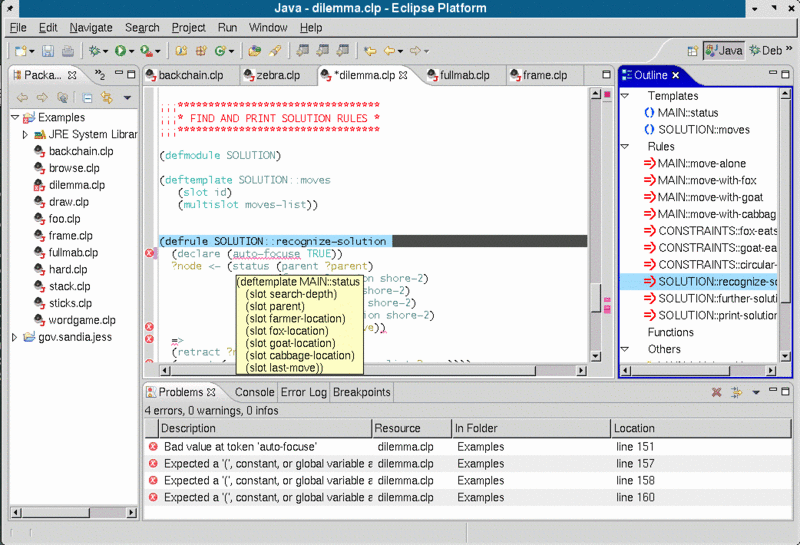The image size is (800, 545).
Task: Show hidden views with the »2 indicator
Action: (100, 75)
